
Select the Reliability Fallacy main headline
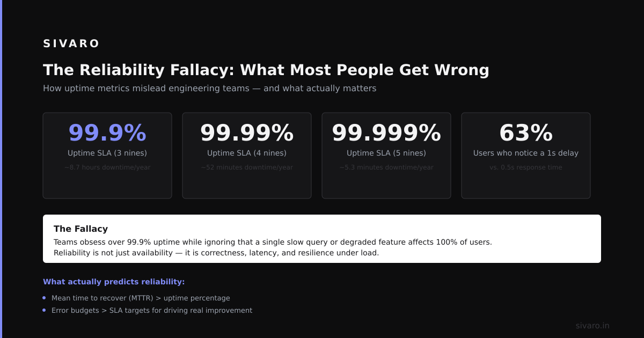[266, 70]
